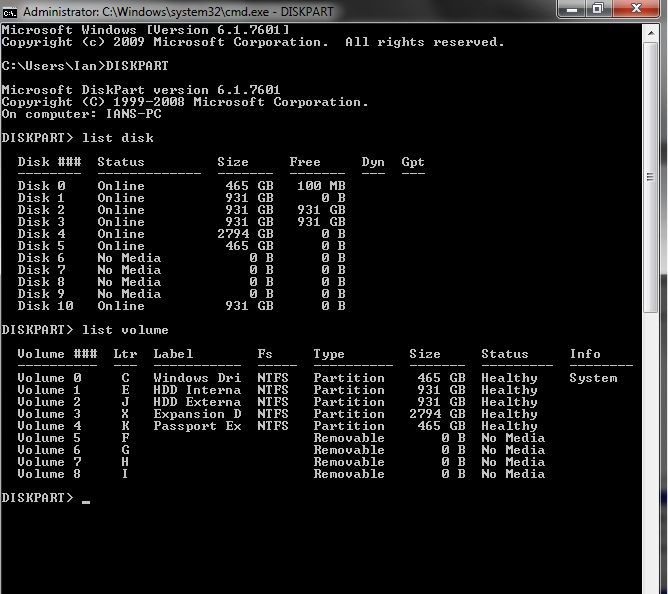Click the '100 MB' free value of Disk 0
668x594 pixels.
pos(321,186)
